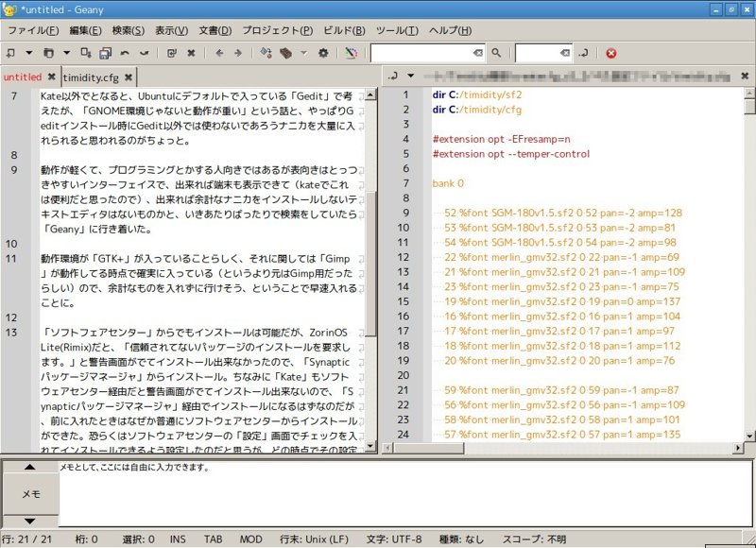Quit Geany with the red icon

click(610, 54)
